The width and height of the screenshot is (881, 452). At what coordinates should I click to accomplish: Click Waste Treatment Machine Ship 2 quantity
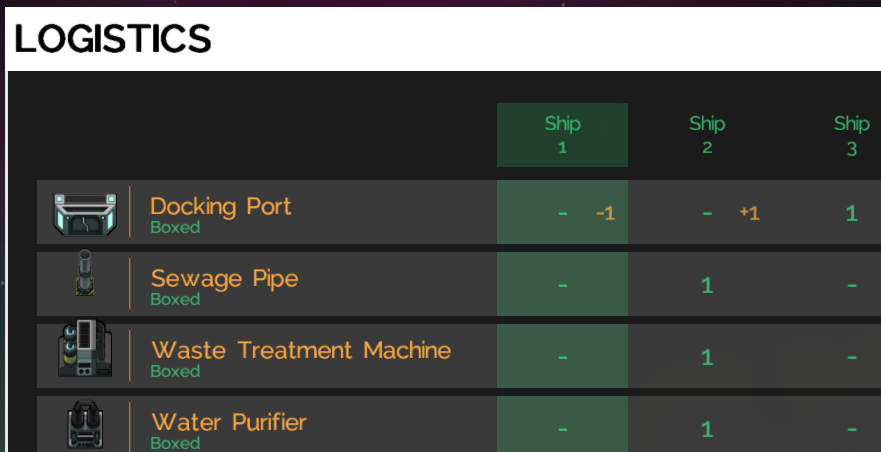pyautogui.click(x=707, y=357)
